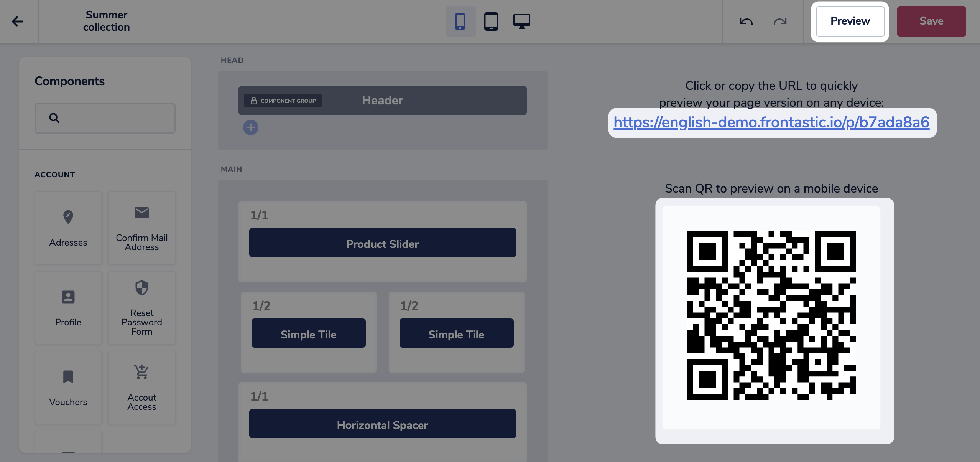The image size is (980, 462).
Task: Select the Accout Access component tile
Action: [142, 388]
